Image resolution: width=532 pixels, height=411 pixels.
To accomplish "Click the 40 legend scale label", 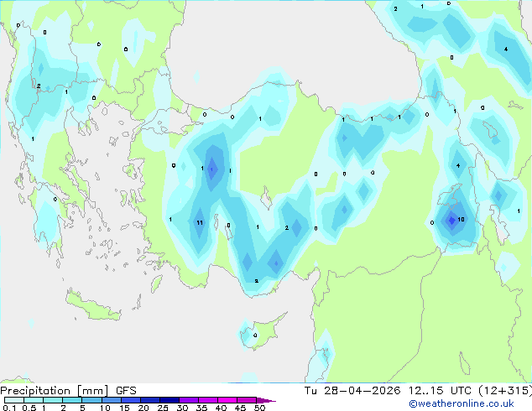I will pyautogui.click(x=221, y=408).
